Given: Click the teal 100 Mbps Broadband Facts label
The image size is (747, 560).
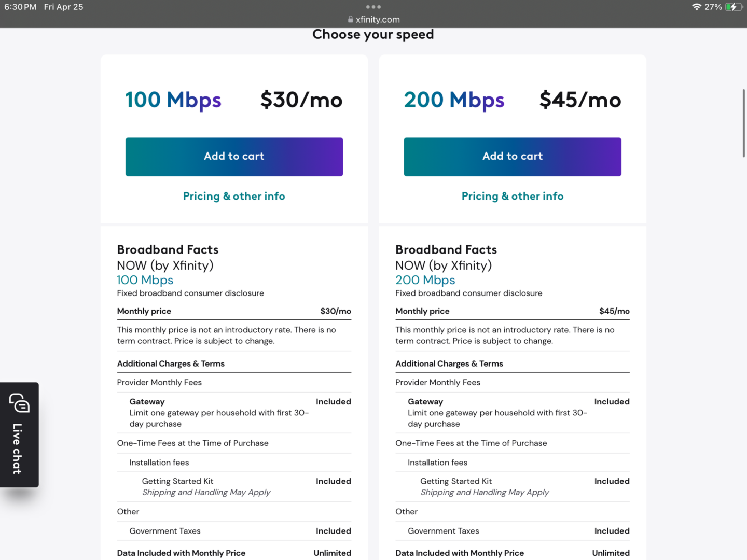Looking at the screenshot, I should point(145,280).
